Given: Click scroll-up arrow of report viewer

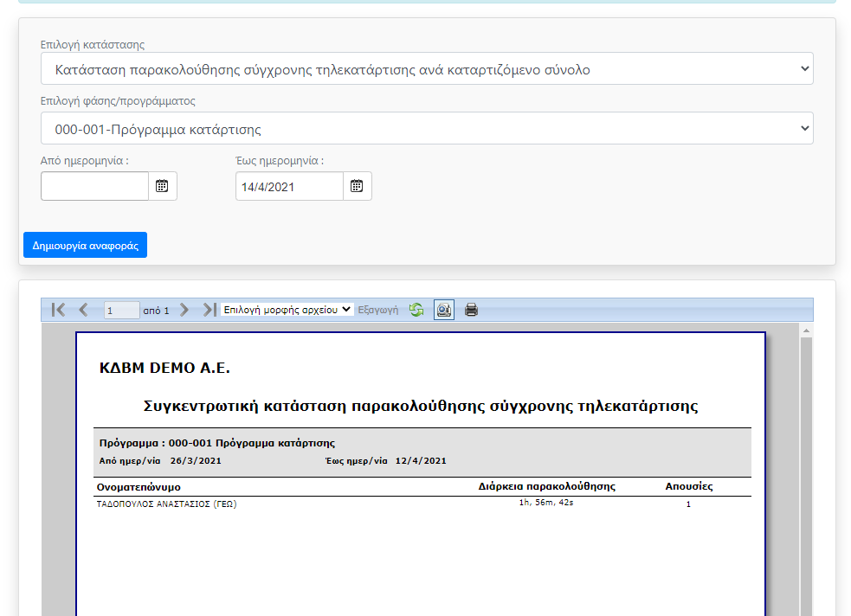Looking at the screenshot, I should click(x=806, y=330).
